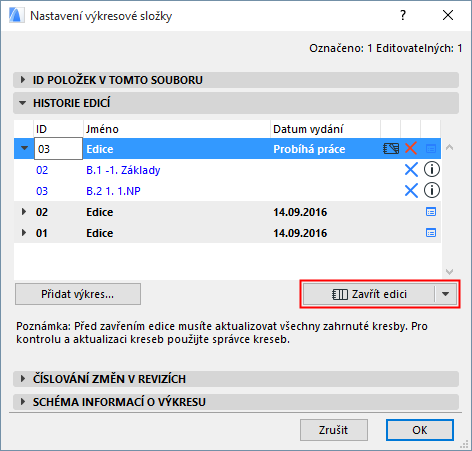Click the scroll down arrow of edition list
The width and height of the screenshot is (472, 451).
pos(449,272)
